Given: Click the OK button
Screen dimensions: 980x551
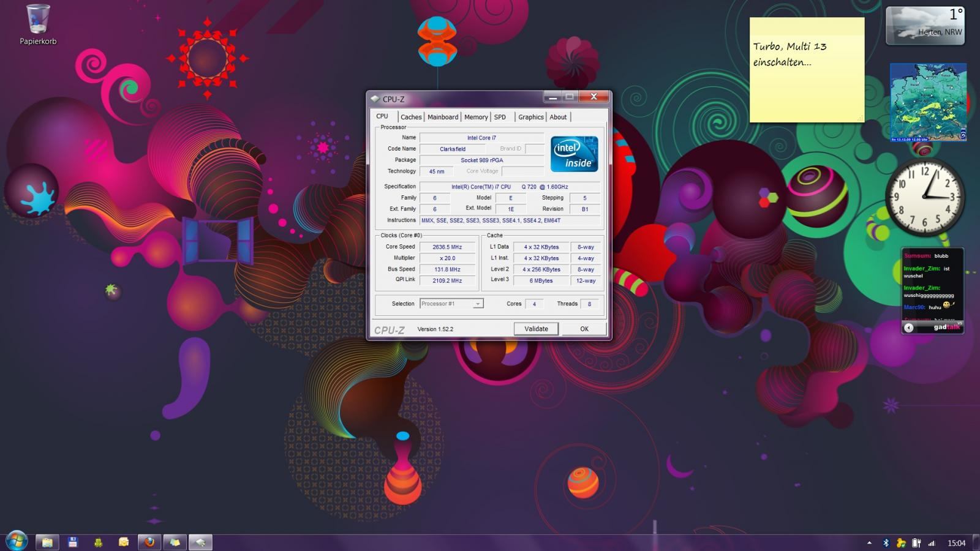Looking at the screenshot, I should pyautogui.click(x=584, y=329).
